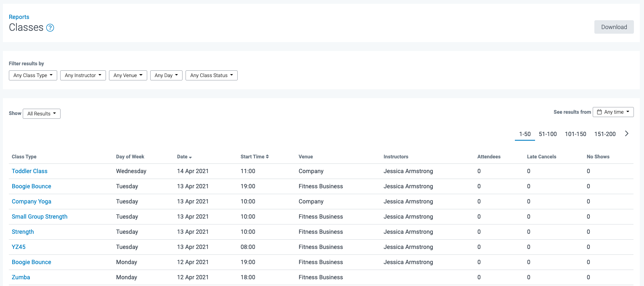Screen dimensions: 644x286
Task: View the Zumba class details
Action: pos(21,277)
